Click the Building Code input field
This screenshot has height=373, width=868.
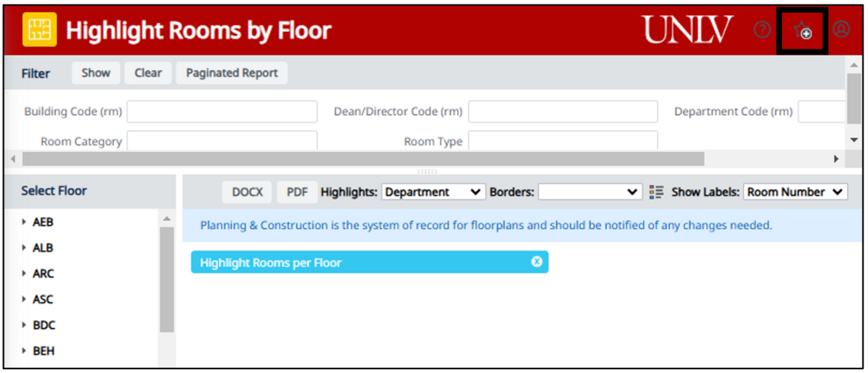(222, 112)
